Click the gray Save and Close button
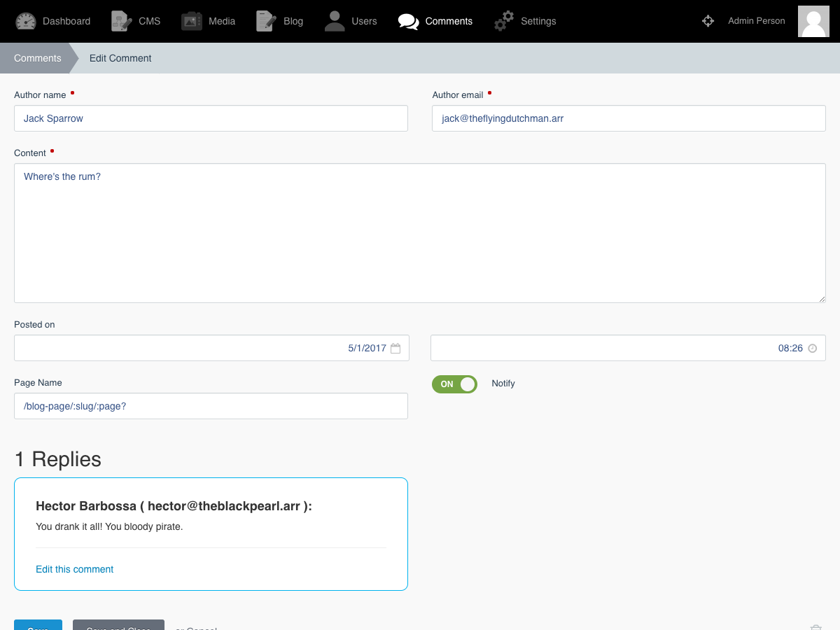This screenshot has width=840, height=630. 118,625
